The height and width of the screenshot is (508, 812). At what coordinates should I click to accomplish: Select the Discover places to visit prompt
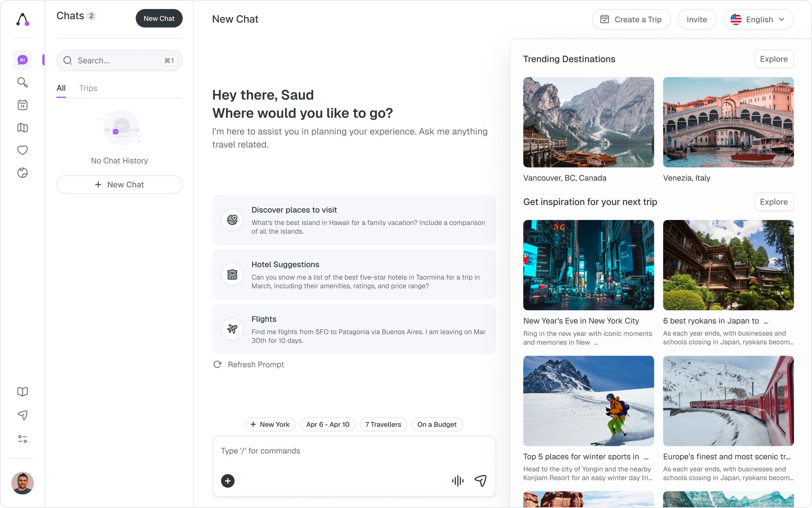pyautogui.click(x=354, y=220)
